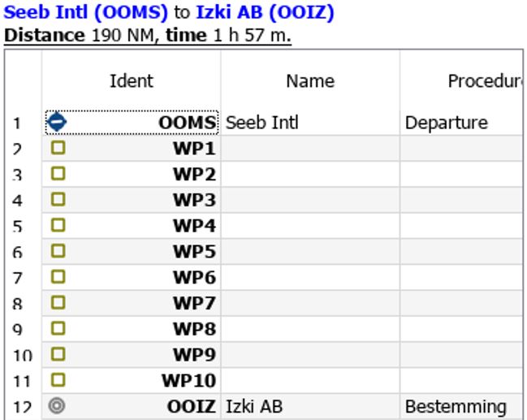Click the WP1 waypoint square icon
This screenshot has height=420, width=527.
click(x=58, y=148)
